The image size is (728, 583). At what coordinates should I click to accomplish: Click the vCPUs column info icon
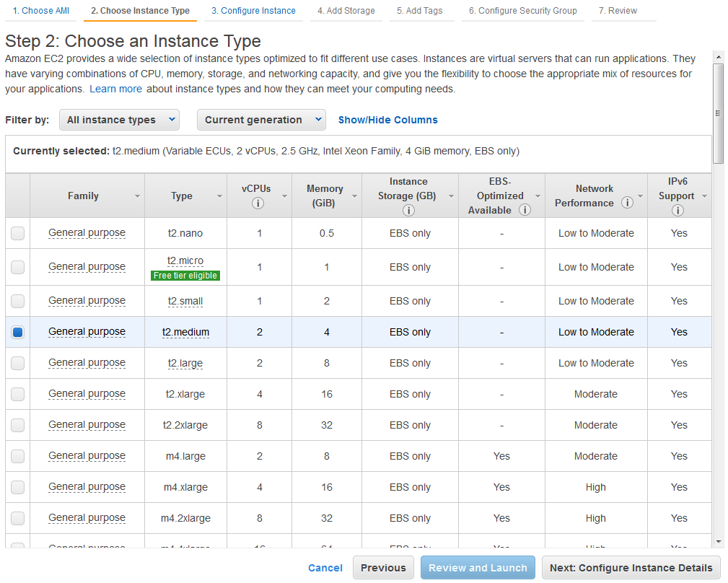pos(258,203)
